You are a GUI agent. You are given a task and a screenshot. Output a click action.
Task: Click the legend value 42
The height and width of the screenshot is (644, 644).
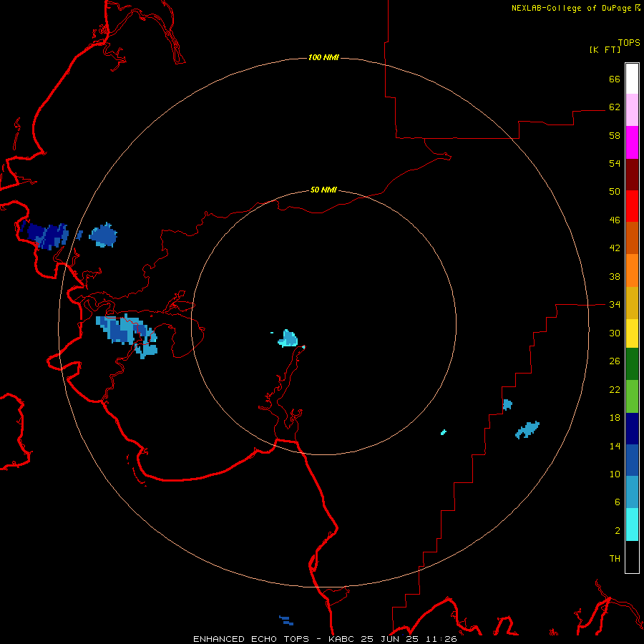click(615, 248)
